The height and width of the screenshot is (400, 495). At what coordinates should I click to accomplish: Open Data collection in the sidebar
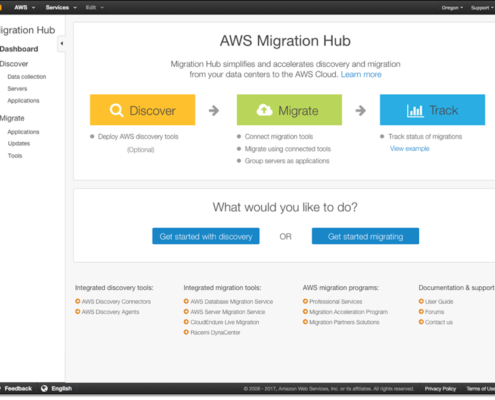pyautogui.click(x=27, y=77)
